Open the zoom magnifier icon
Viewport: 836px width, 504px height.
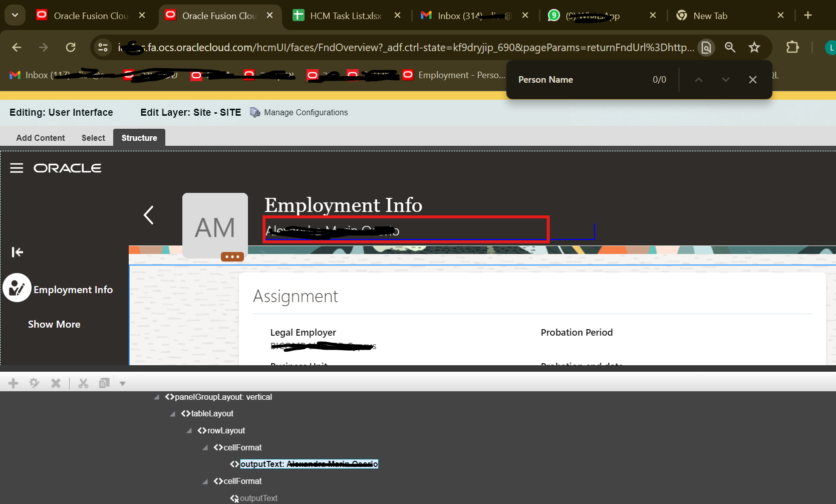pyautogui.click(x=730, y=47)
